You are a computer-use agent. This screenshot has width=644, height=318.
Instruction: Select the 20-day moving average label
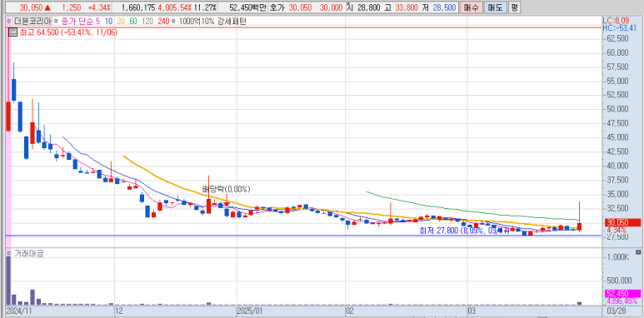click(121, 21)
